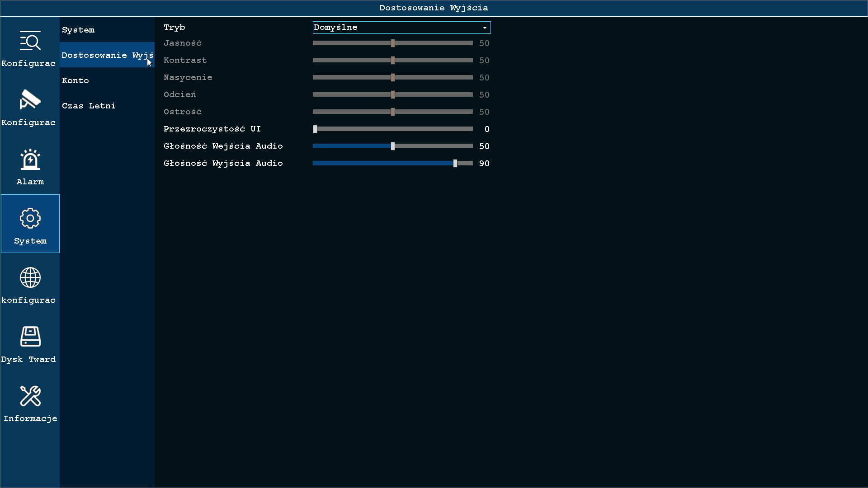Click the Przezroczystość UI value 0
The image size is (868, 488).
[x=487, y=129]
